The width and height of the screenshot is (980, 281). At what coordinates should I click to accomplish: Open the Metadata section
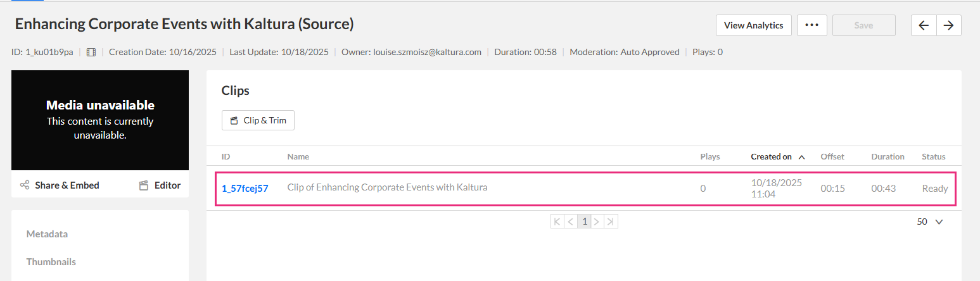click(x=47, y=234)
